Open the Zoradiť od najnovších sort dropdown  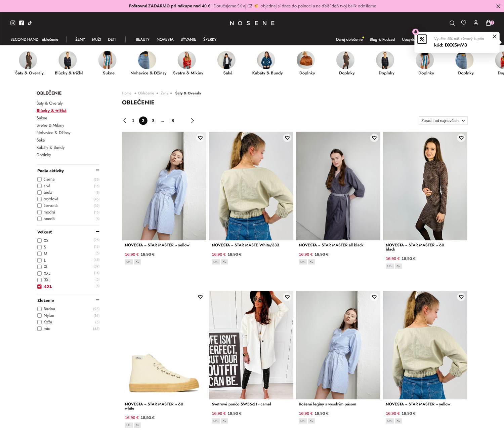pos(443,121)
